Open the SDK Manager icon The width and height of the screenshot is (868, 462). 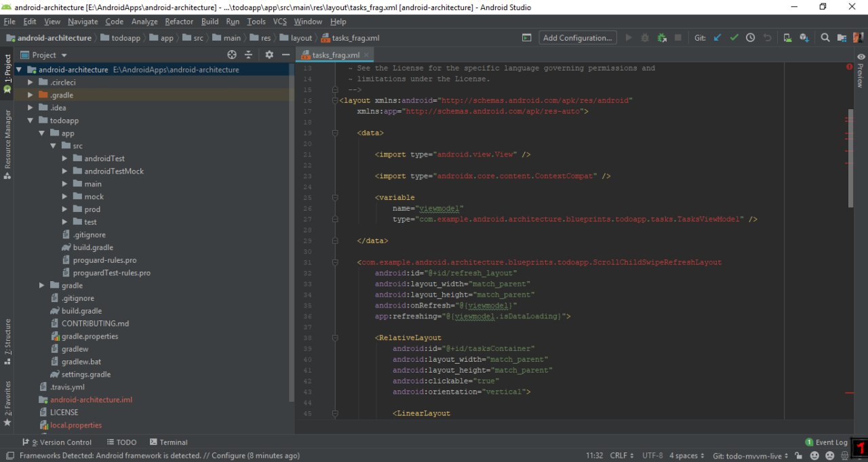[x=804, y=38]
